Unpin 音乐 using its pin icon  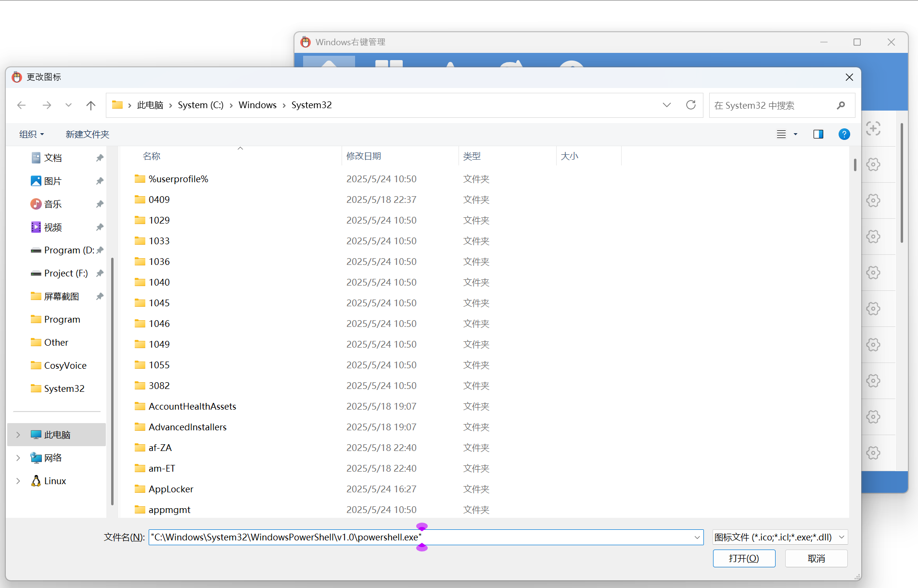[100, 204]
